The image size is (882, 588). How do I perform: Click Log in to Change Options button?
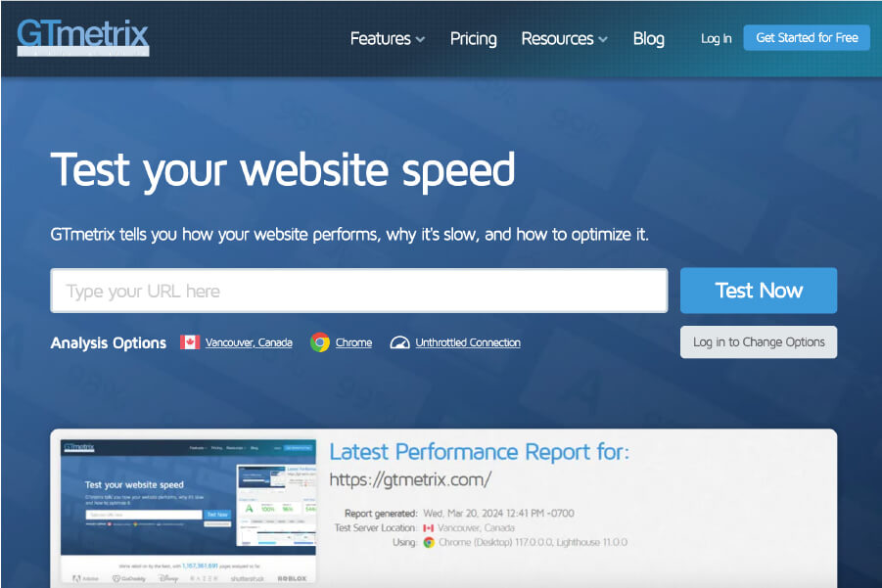(x=759, y=341)
